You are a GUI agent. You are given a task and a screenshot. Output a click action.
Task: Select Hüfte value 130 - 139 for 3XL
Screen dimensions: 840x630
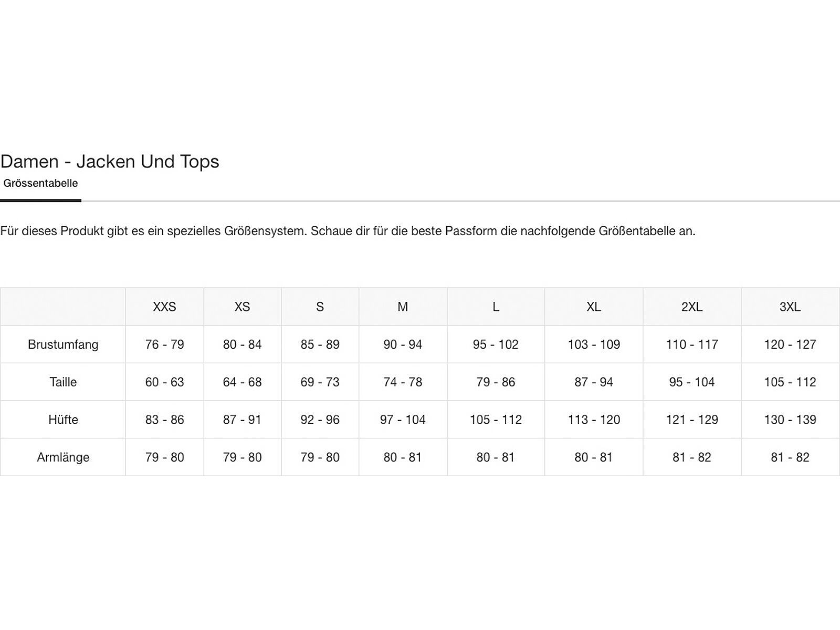(x=790, y=420)
